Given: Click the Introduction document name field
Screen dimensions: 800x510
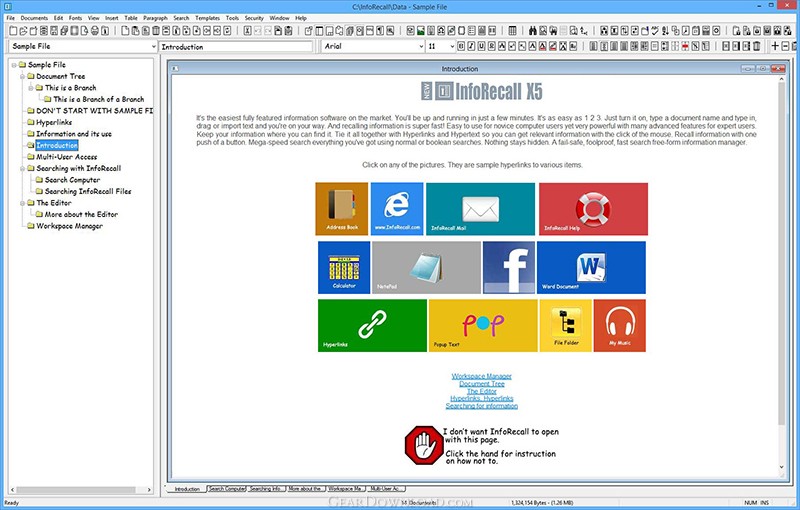Looking at the screenshot, I should 236,46.
